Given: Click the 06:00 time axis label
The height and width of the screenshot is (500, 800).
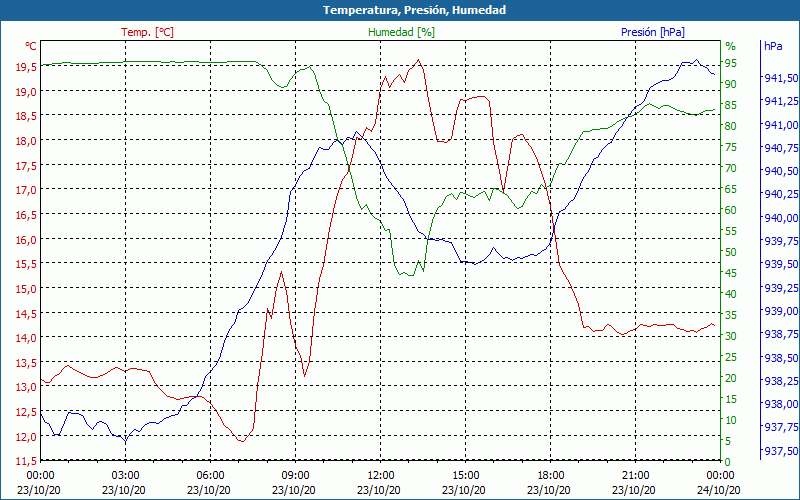Looking at the screenshot, I should pos(210,476).
